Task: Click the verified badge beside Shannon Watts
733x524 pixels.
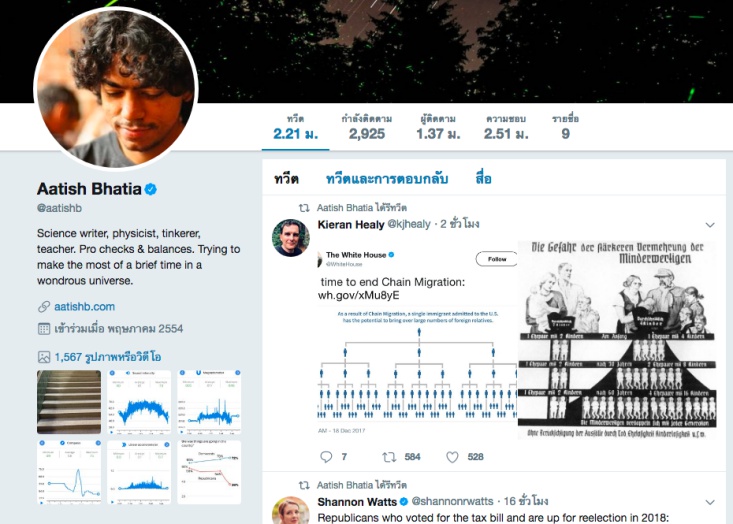Action: [x=403, y=502]
